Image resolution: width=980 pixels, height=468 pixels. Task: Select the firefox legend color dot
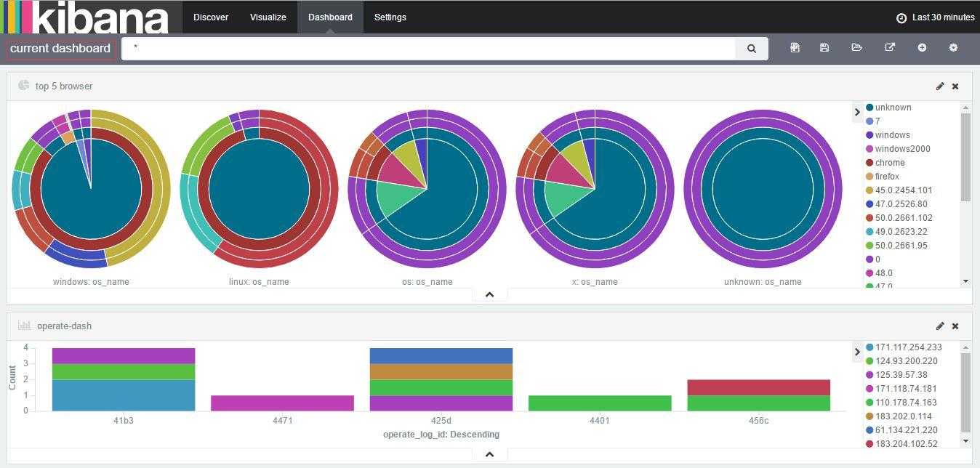(x=869, y=177)
